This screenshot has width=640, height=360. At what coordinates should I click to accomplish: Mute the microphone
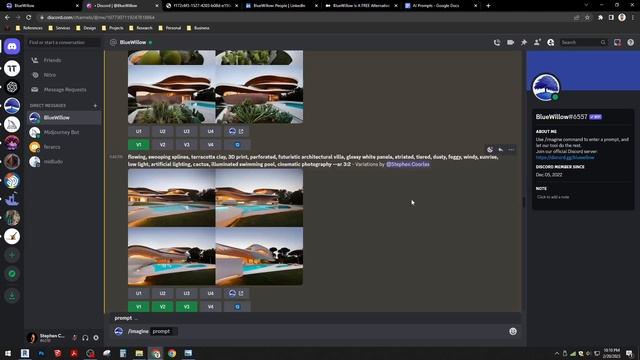click(74, 338)
